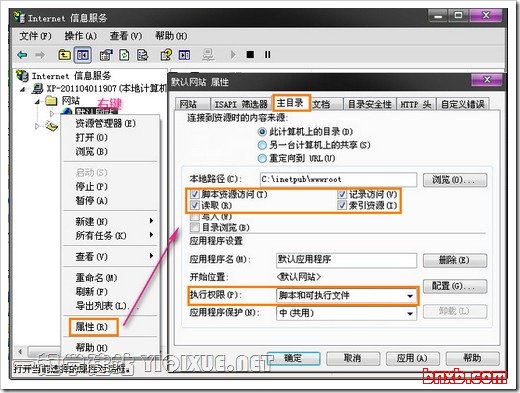
Task: Pause the site with the pause icon
Action: pyautogui.click(x=268, y=54)
